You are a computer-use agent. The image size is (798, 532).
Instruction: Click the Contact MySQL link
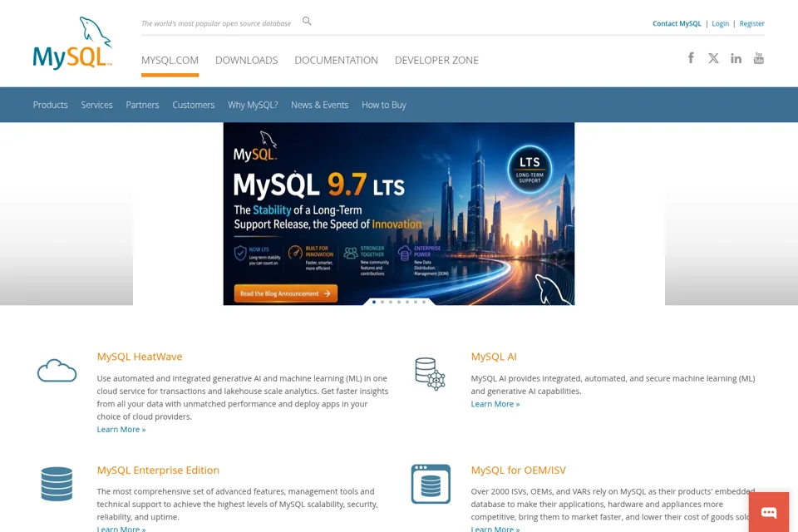677,23
